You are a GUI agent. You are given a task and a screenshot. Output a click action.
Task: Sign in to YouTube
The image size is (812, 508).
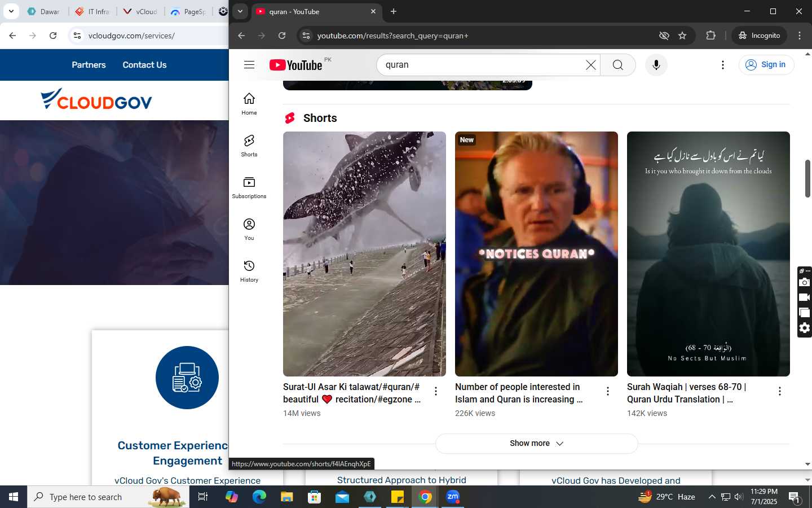[766, 65]
